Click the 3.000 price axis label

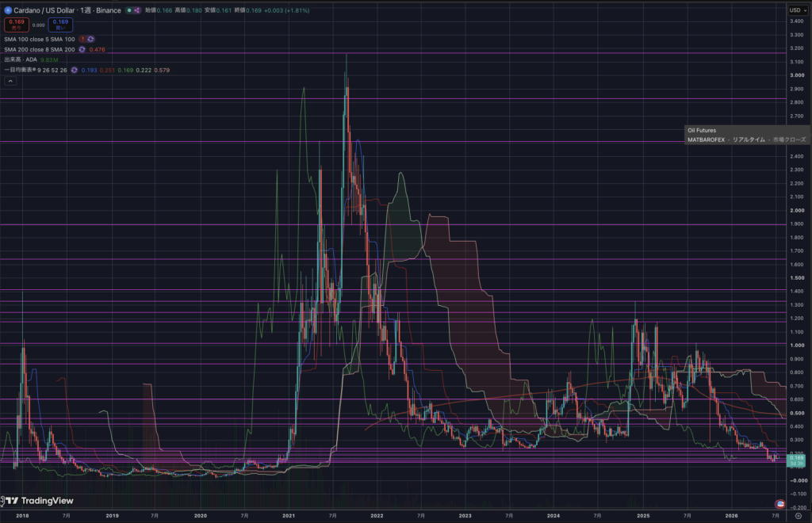(x=797, y=75)
